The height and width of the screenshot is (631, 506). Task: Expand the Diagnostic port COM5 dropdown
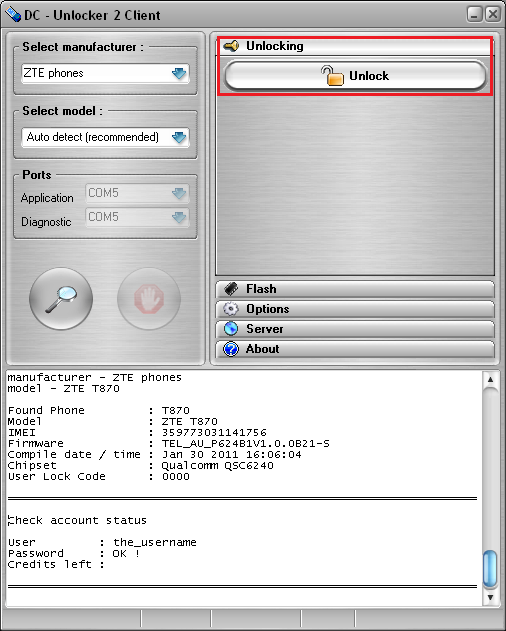click(x=137, y=217)
